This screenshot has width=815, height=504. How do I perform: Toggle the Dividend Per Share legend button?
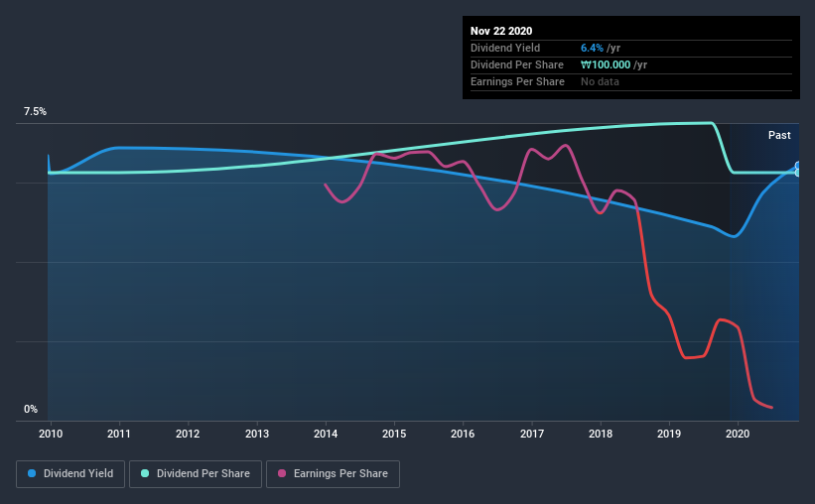(x=196, y=474)
